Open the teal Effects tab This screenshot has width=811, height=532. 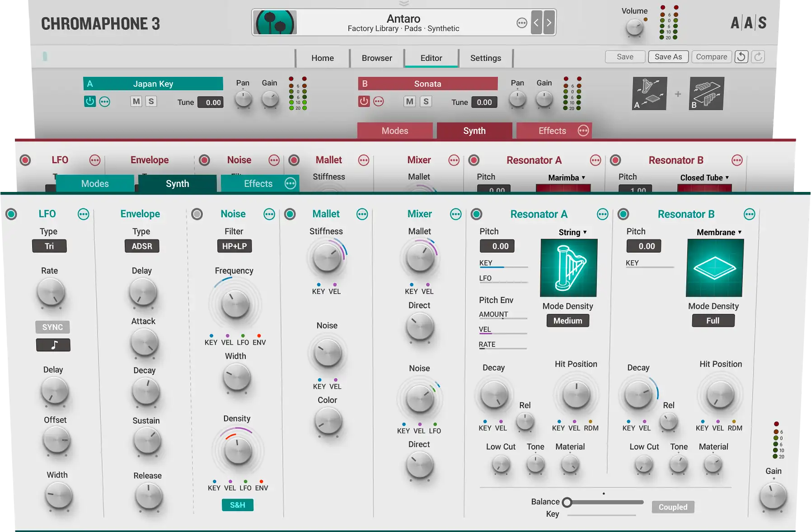coord(258,183)
